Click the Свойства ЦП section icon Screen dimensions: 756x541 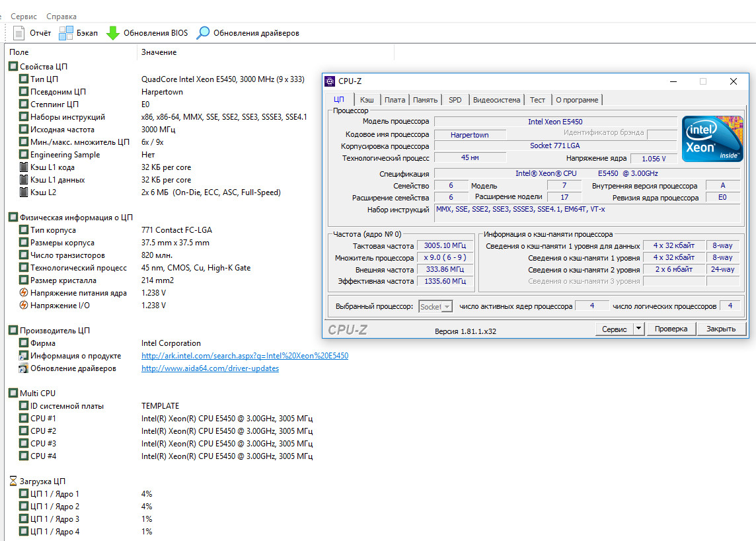click(13, 66)
